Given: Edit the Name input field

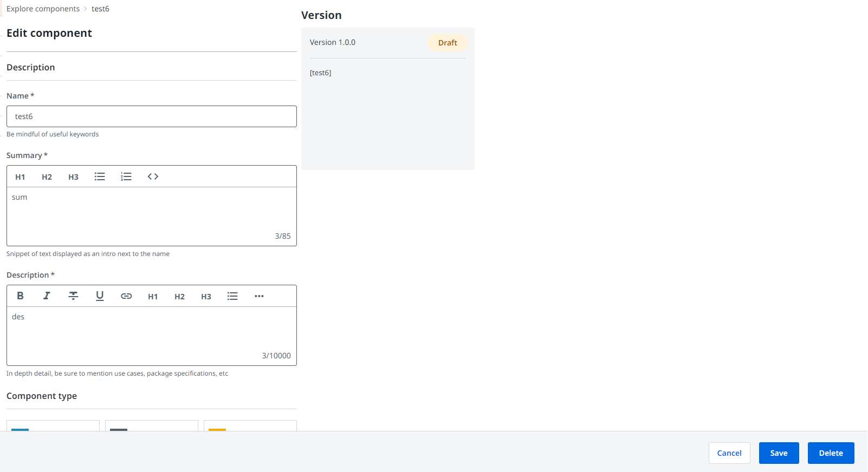Looking at the screenshot, I should point(152,116).
